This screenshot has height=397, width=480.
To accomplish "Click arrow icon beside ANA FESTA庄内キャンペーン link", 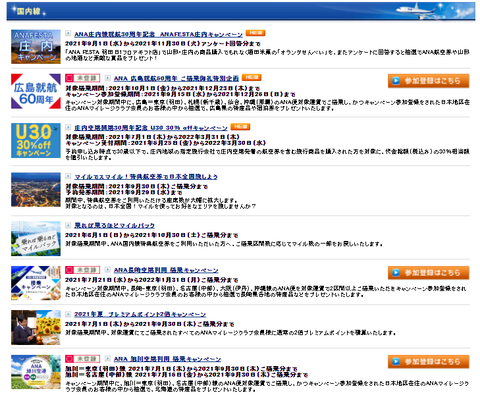I will point(68,33).
